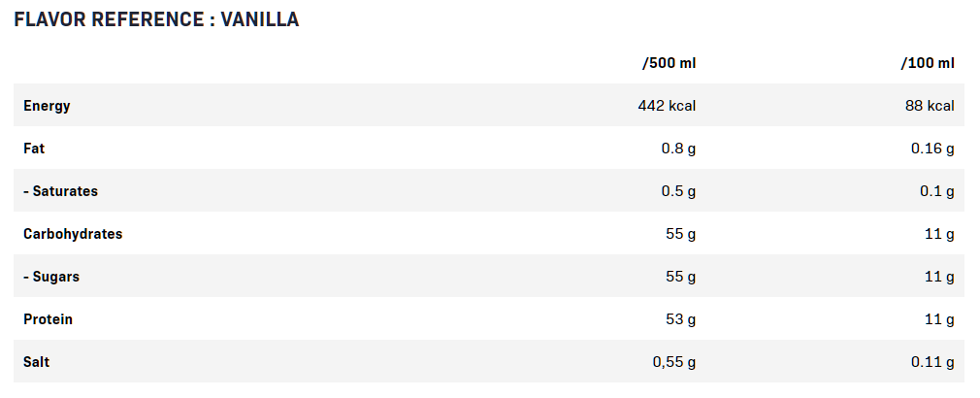The width and height of the screenshot is (980, 398).
Task: Select the /500 ml column header
Action: click(669, 63)
